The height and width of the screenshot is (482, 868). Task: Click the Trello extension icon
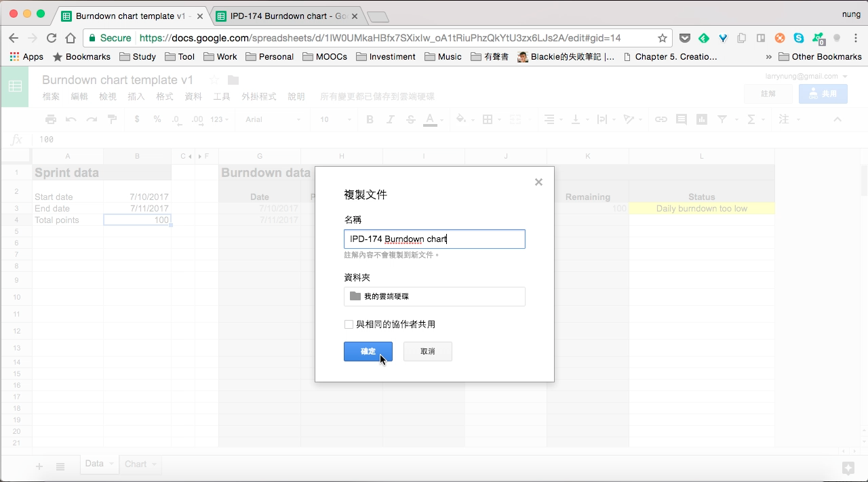761,38
